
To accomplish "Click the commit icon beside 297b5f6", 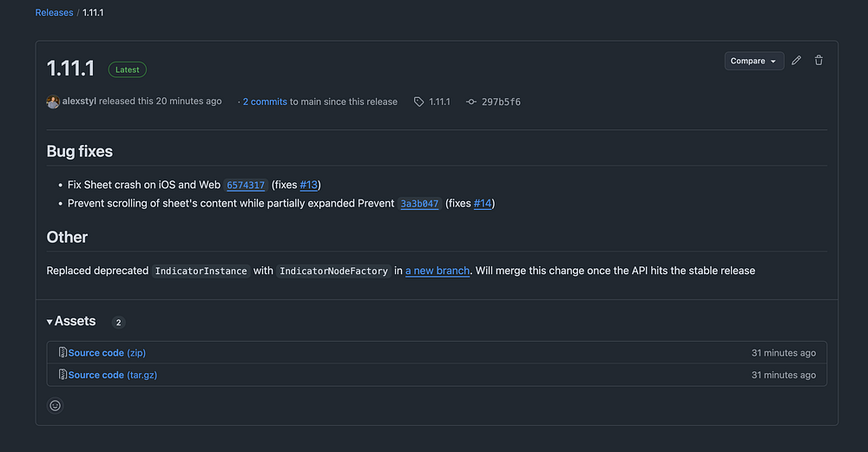I will click(x=471, y=102).
